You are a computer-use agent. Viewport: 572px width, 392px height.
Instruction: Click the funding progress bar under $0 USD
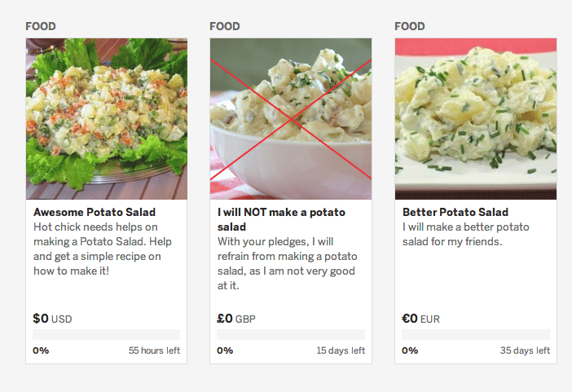[x=106, y=334]
